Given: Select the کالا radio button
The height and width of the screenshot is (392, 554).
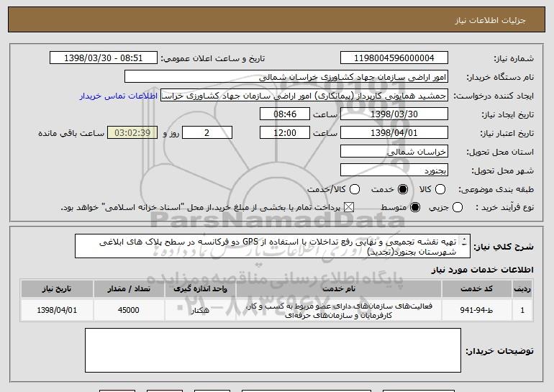Looking at the screenshot, I should point(440,189).
